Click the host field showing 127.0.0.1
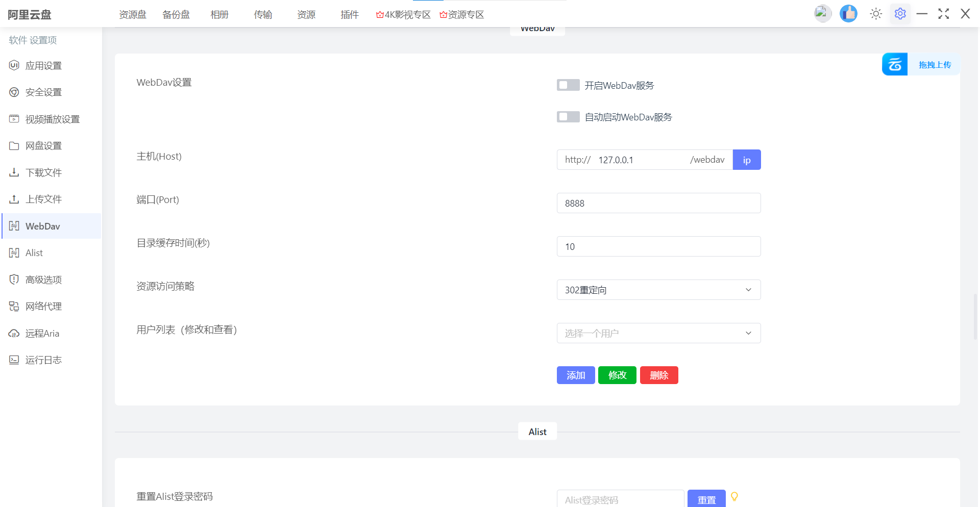 641,160
